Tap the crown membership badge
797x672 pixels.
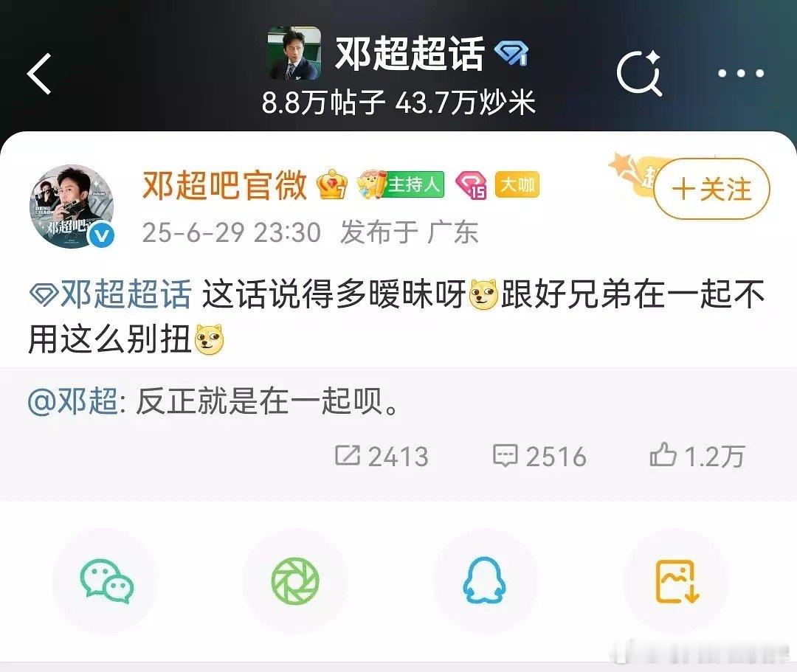[332, 184]
